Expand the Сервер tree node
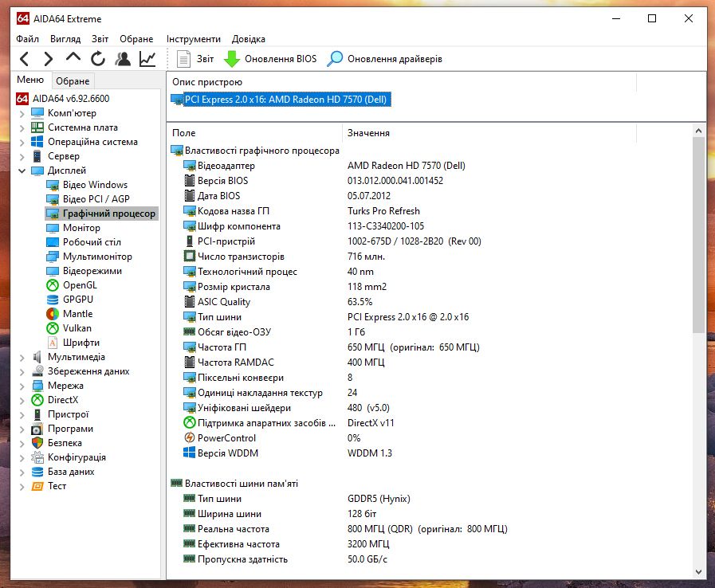Viewport: 715px width, 588px height. (x=22, y=157)
